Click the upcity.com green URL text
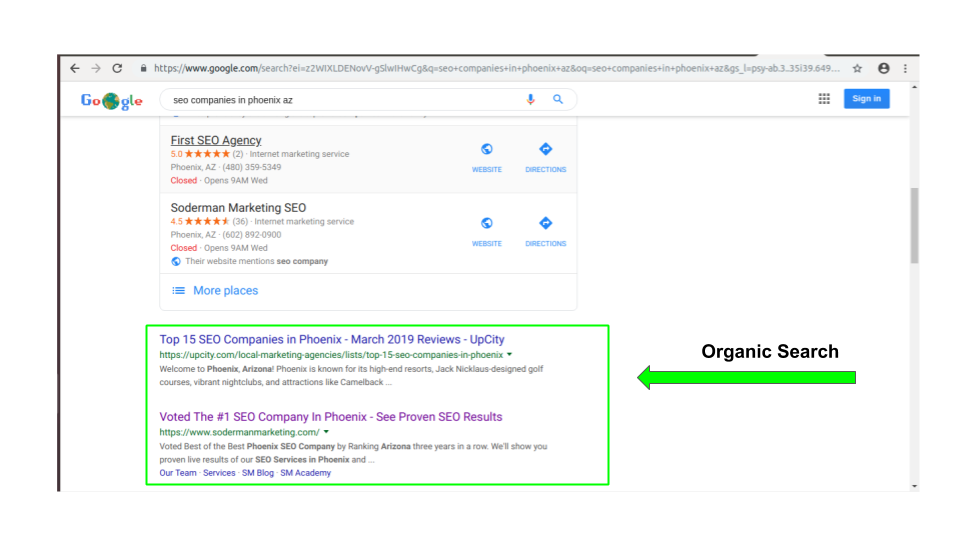This screenshot has height=540, width=960. pyautogui.click(x=331, y=354)
